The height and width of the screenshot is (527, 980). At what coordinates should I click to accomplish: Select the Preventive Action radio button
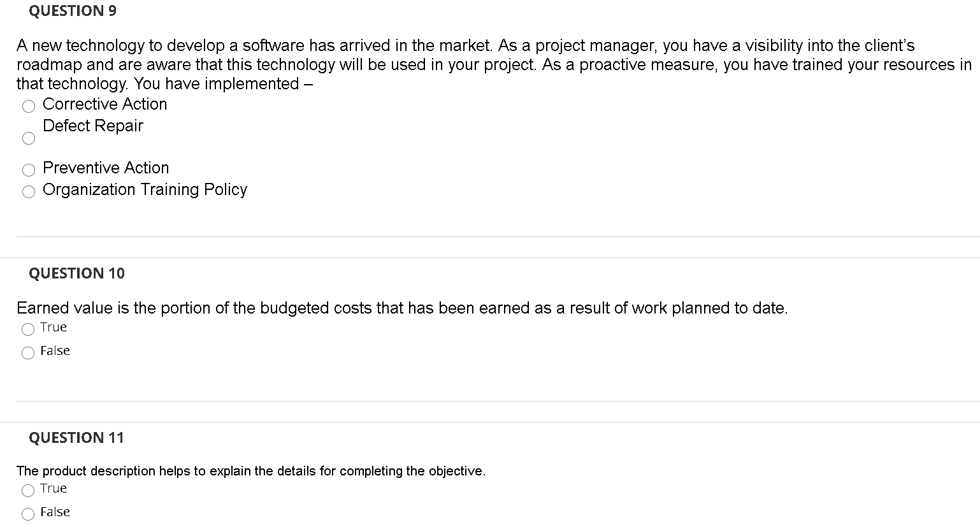[28, 170]
